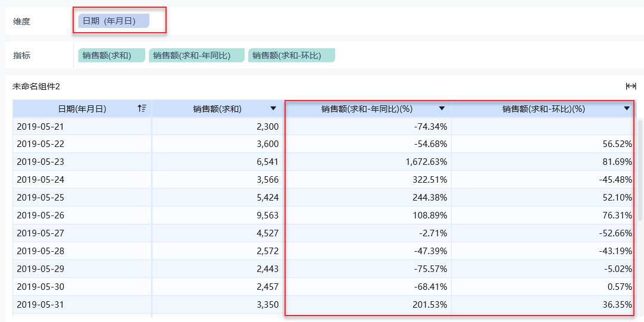
Task: Select the 2019-05-21 date cell
Action: tap(39, 126)
